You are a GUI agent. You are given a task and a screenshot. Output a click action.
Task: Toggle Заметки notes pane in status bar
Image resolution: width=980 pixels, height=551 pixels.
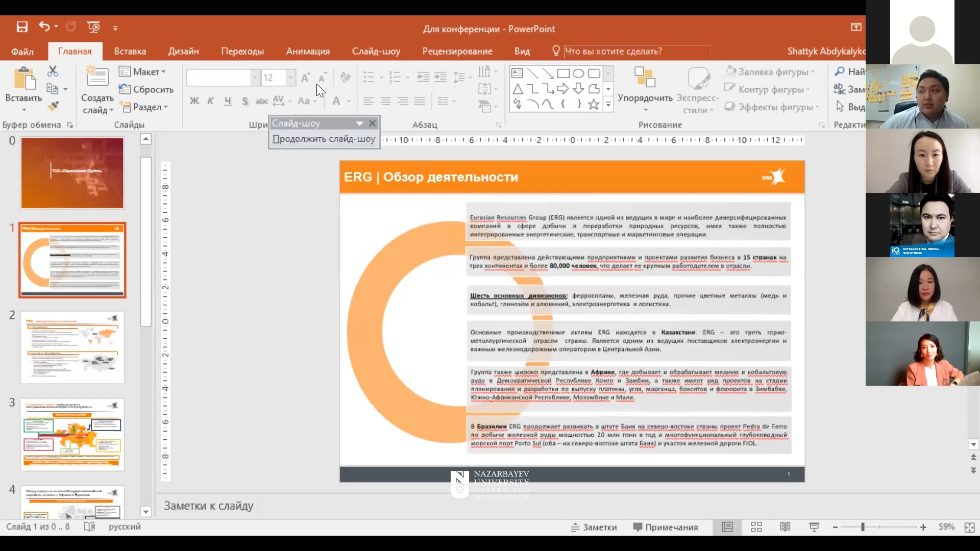[x=594, y=527]
